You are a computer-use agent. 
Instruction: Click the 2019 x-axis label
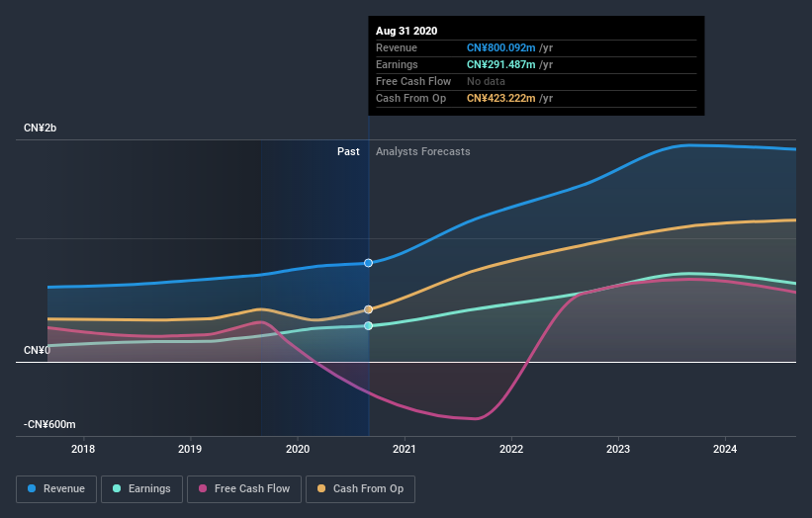[x=190, y=449]
